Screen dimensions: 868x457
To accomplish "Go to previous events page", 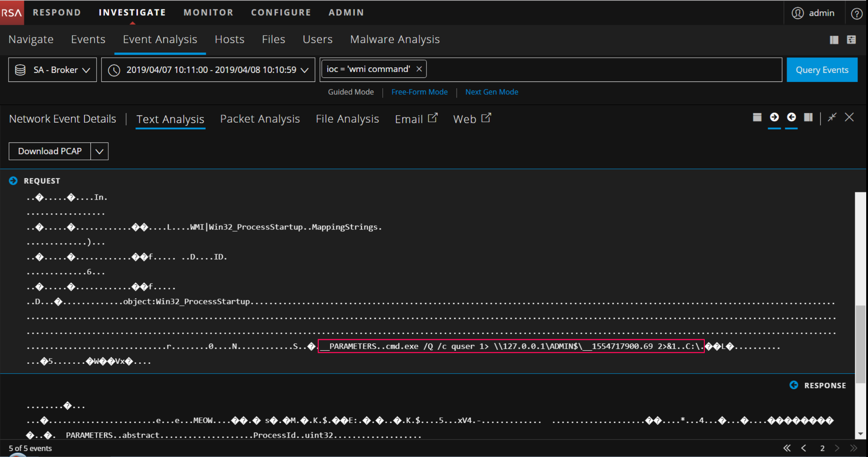I will pyautogui.click(x=804, y=448).
